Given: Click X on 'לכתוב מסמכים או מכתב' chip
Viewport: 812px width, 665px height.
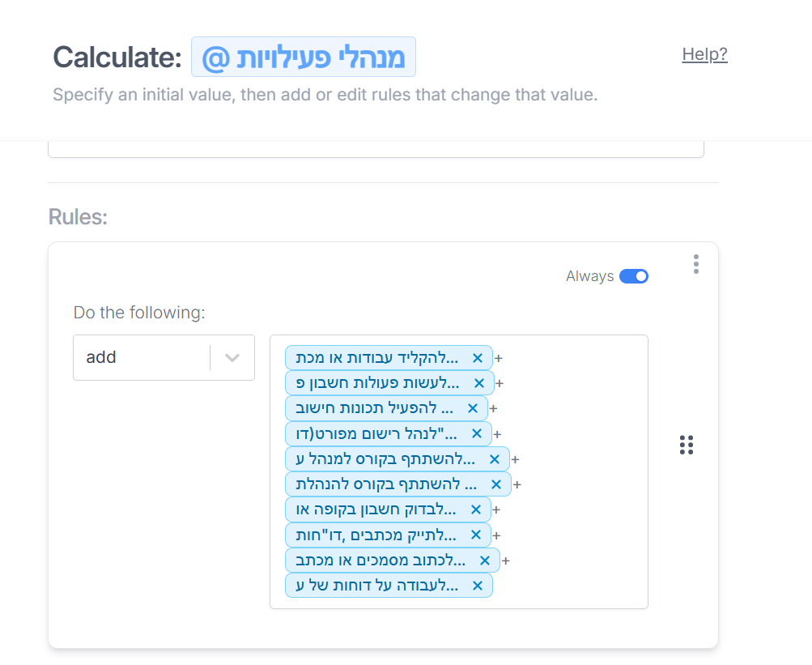Looking at the screenshot, I should point(485,560).
